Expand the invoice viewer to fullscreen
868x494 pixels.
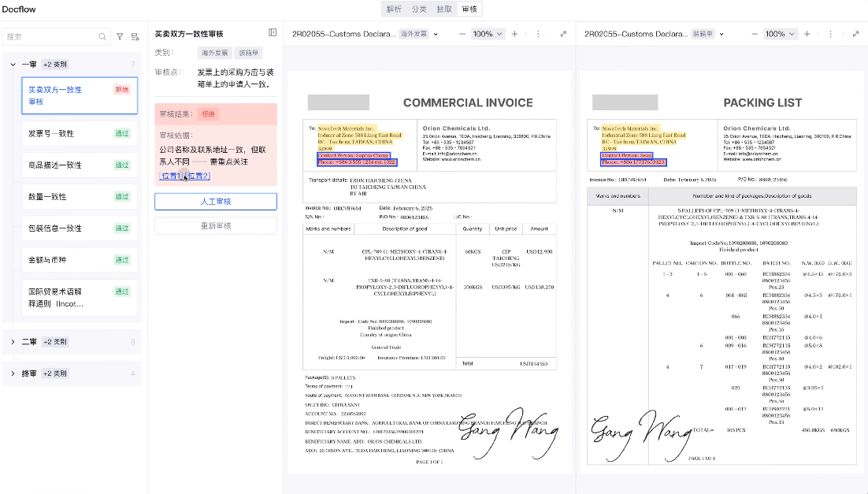click(x=563, y=34)
